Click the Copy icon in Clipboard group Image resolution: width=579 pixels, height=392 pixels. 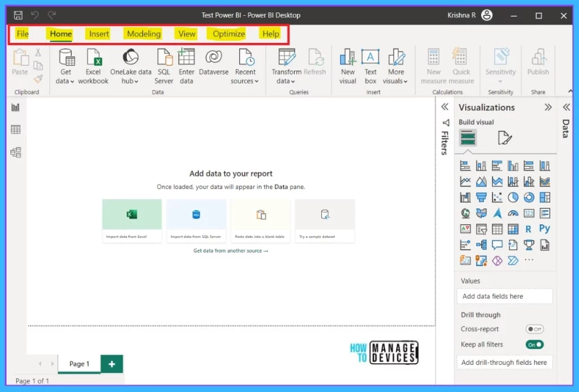[x=38, y=66]
